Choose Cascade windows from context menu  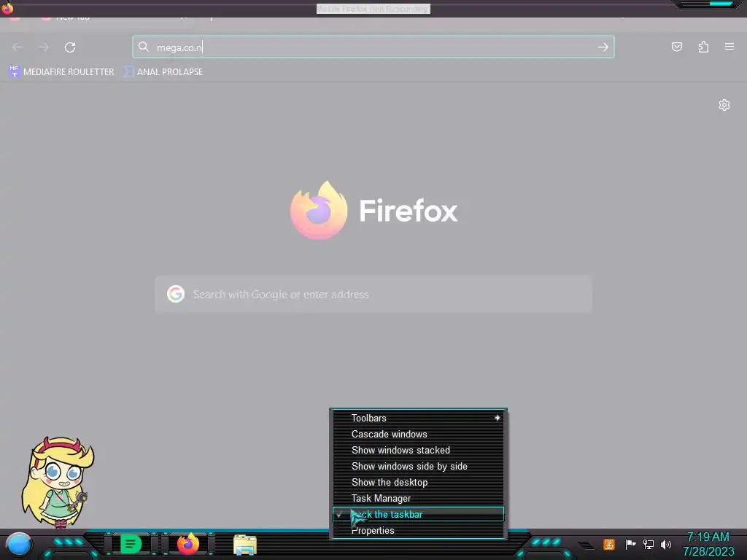[418, 435]
